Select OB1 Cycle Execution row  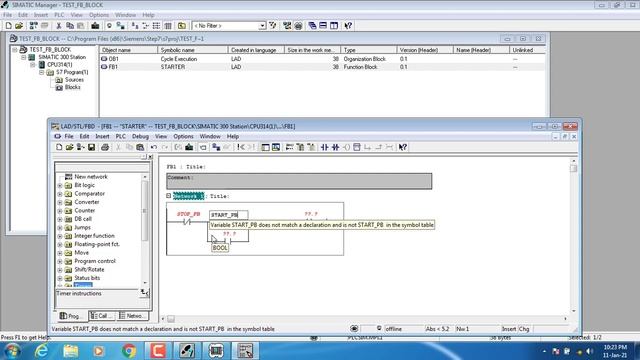[322, 59]
